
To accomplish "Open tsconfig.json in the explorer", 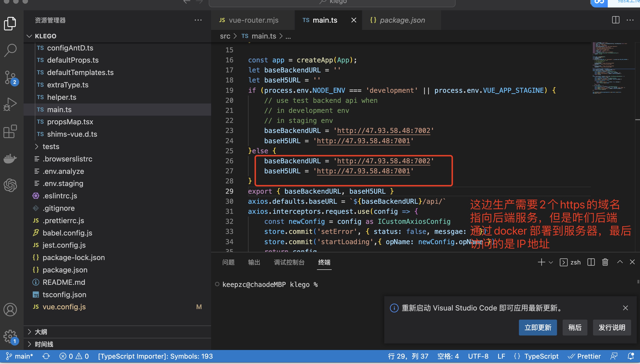I will tap(117, 295).
